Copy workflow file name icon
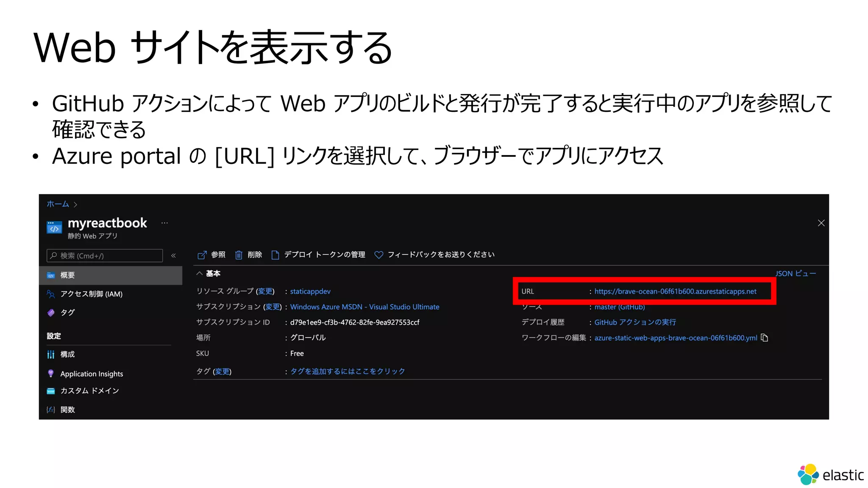This screenshot has height=488, width=868. pyautogui.click(x=765, y=338)
